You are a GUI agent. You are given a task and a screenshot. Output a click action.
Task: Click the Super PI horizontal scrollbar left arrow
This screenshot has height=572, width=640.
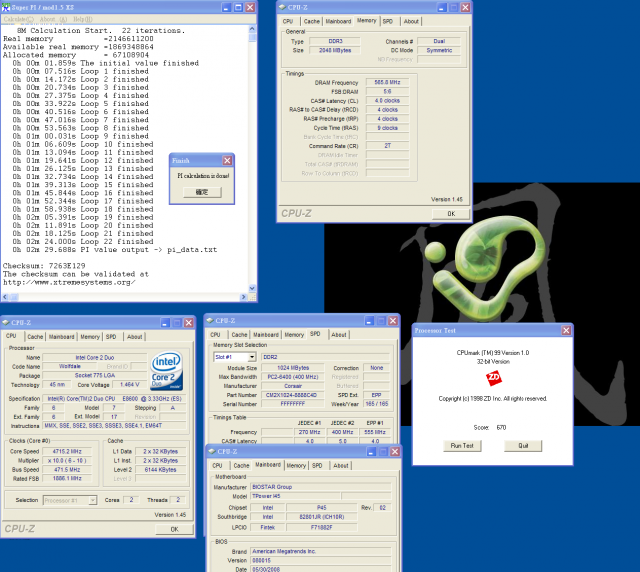click(5, 297)
